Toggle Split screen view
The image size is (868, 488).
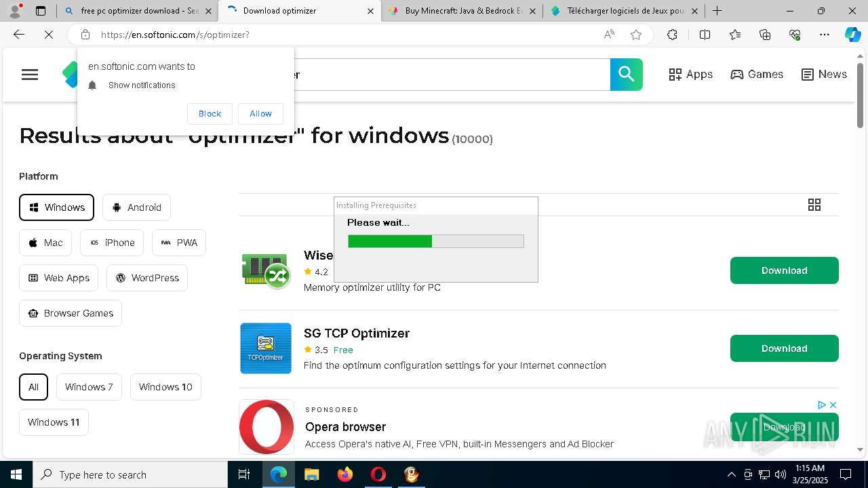pos(705,35)
